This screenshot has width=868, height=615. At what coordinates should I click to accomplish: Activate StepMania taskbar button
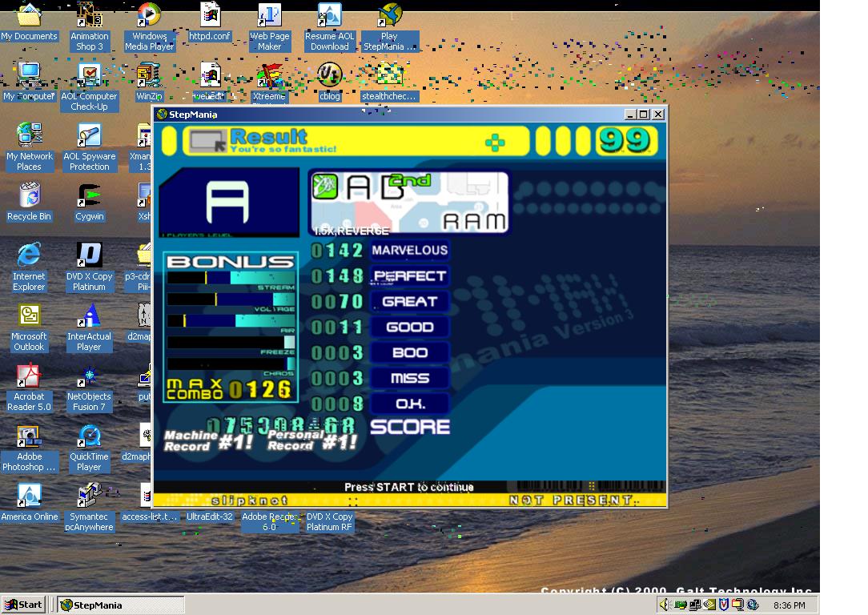pyautogui.click(x=121, y=605)
